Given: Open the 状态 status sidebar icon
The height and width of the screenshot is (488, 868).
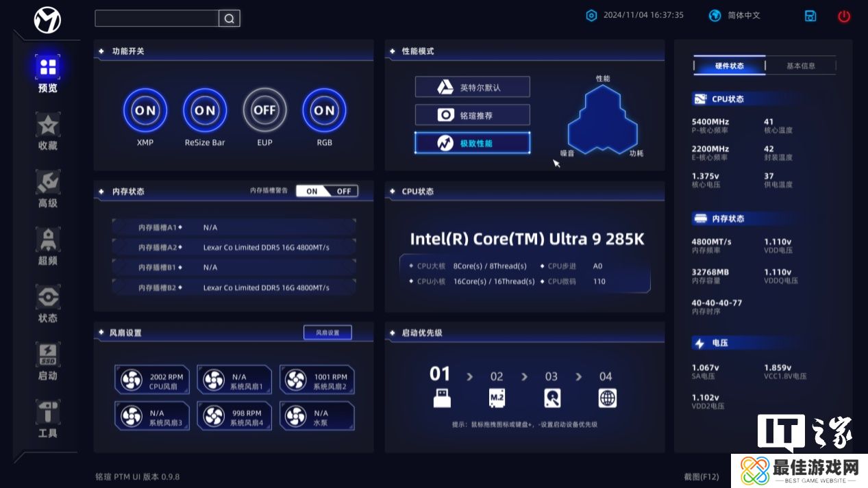Looking at the screenshot, I should pyautogui.click(x=48, y=298).
